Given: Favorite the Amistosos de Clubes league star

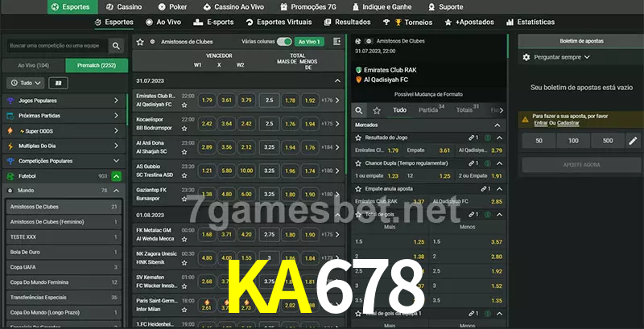Looking at the screenshot, I should pyautogui.click(x=140, y=42).
